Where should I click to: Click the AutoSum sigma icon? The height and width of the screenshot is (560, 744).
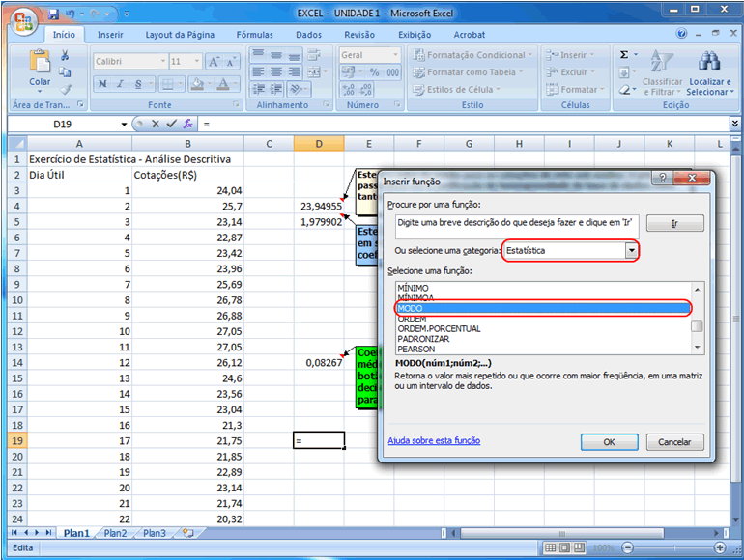[624, 55]
